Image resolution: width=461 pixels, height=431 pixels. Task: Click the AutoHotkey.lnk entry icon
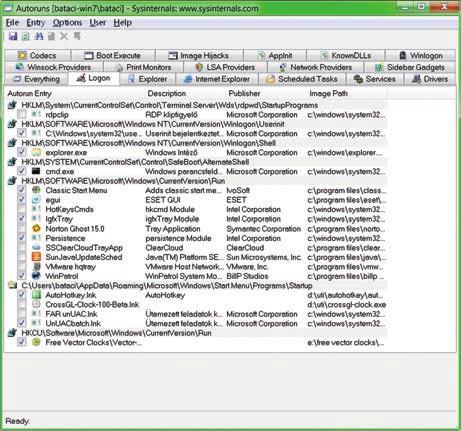(x=36, y=295)
